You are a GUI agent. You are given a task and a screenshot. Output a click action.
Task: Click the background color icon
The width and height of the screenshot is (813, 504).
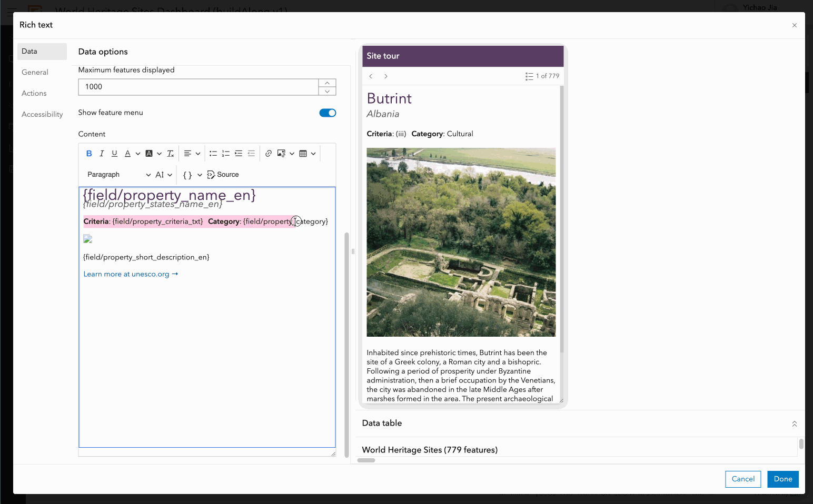pyautogui.click(x=149, y=154)
